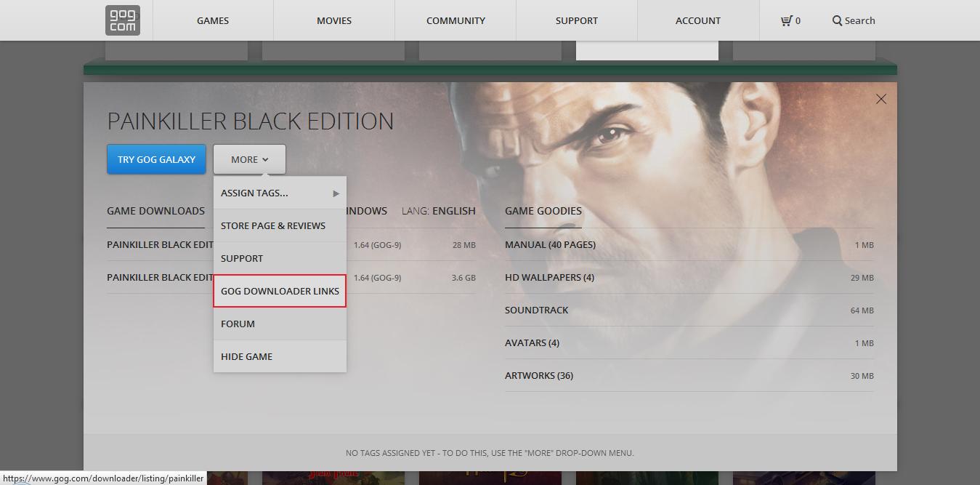Click the Try GOG Galaxy button
The image size is (980, 485).
156,159
